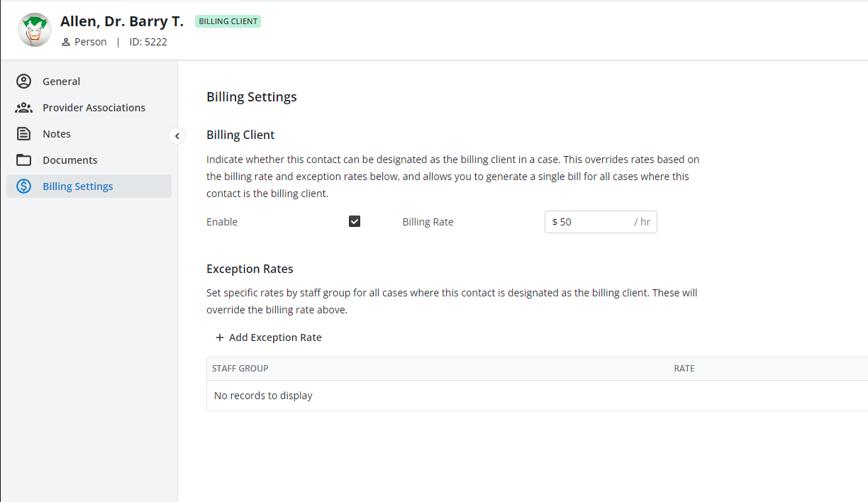The width and height of the screenshot is (868, 502).
Task: Click the ID: 5222 text
Action: (148, 42)
